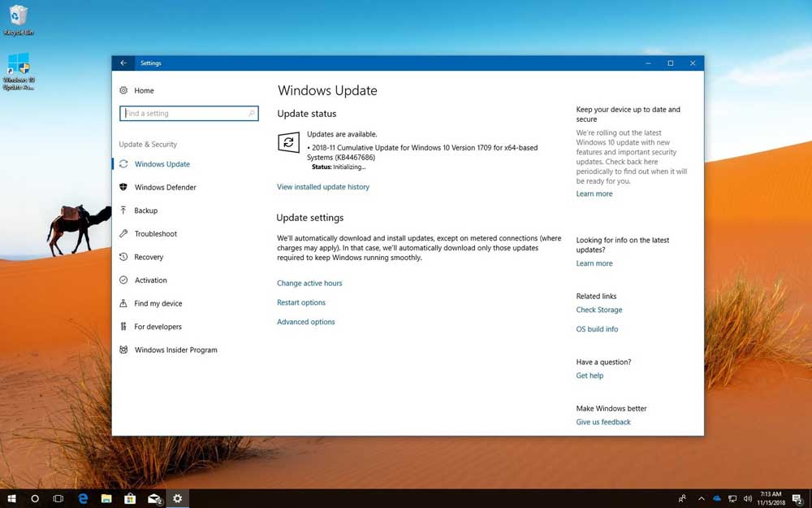The width and height of the screenshot is (812, 508).
Task: Click the Get help link
Action: pyautogui.click(x=590, y=376)
